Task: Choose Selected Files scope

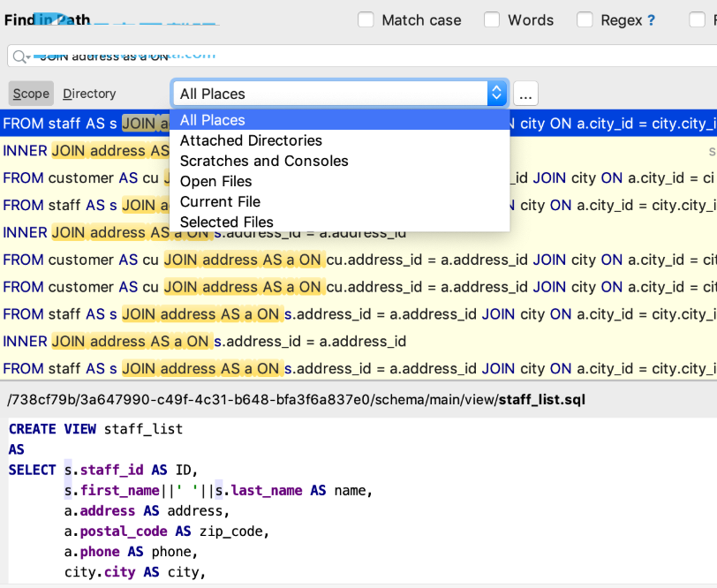Action: point(340,222)
